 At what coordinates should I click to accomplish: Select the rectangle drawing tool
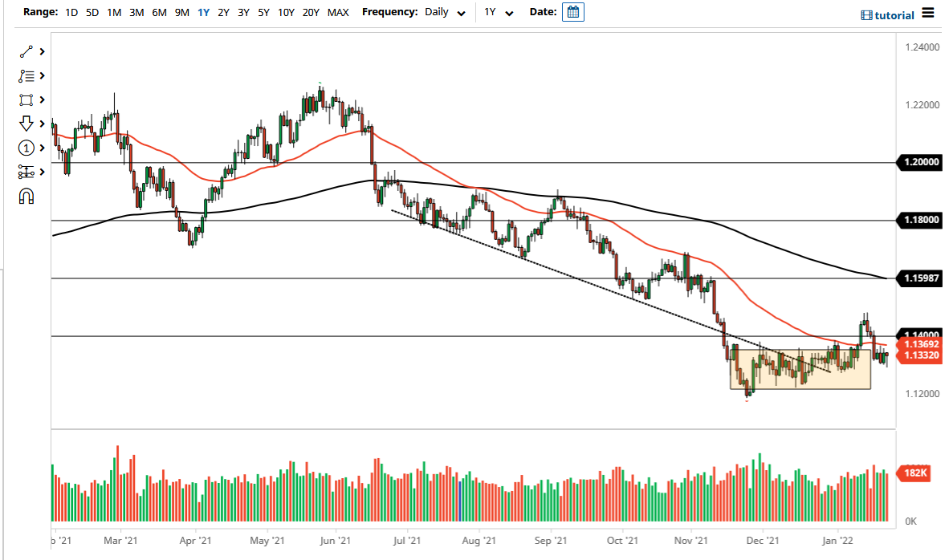[x=26, y=99]
